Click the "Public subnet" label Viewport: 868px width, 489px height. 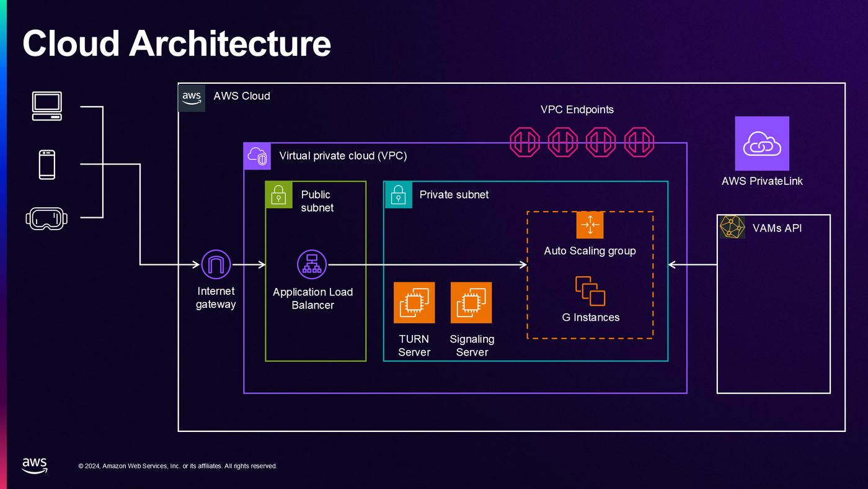tap(317, 201)
